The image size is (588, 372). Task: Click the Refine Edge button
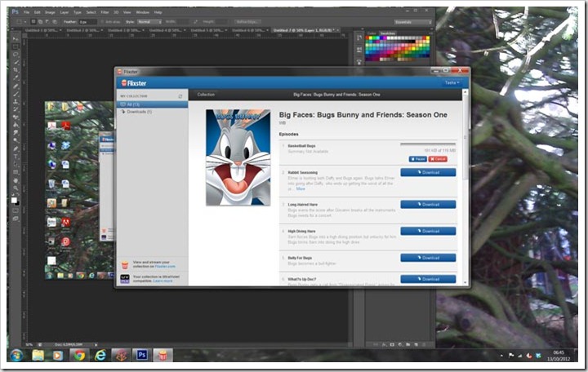click(x=247, y=22)
